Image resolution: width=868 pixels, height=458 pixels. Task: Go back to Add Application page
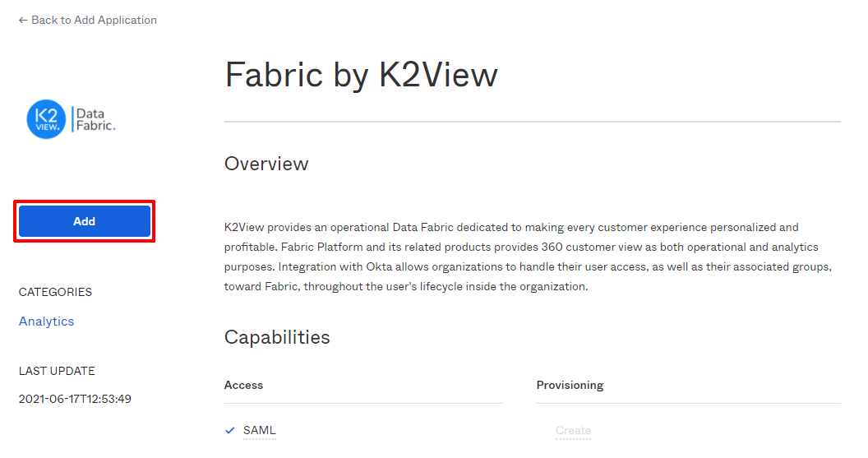point(94,20)
